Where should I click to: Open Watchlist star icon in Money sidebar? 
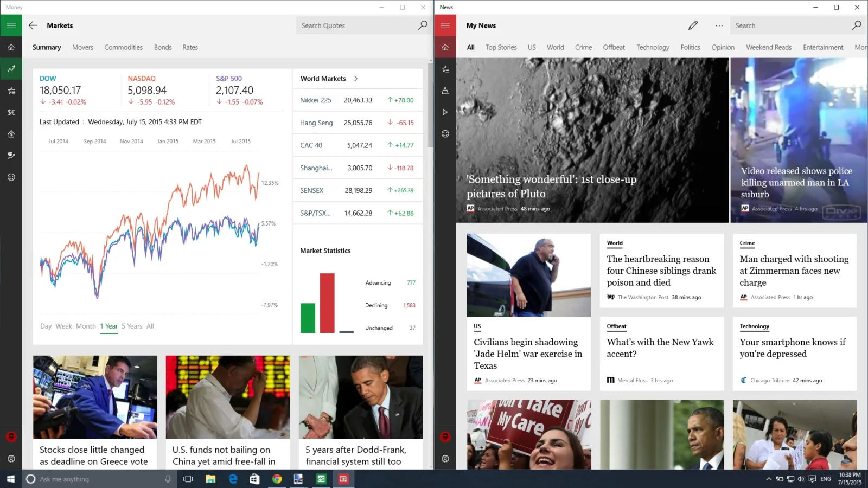click(x=11, y=91)
